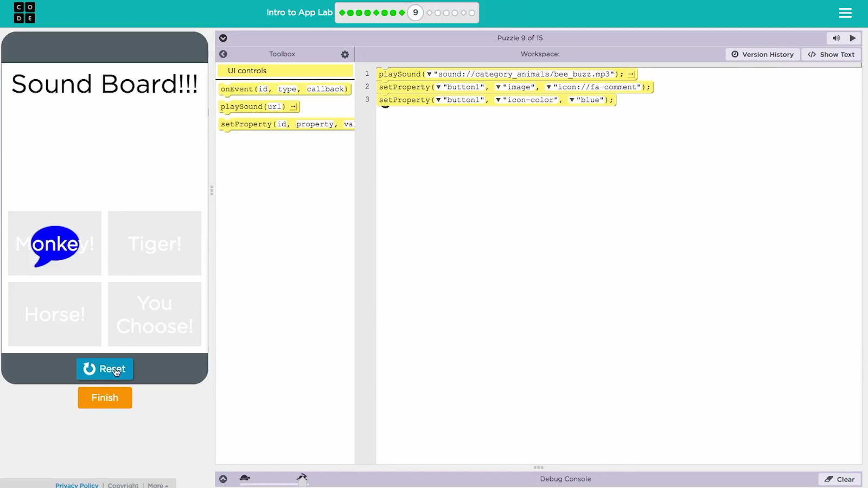This screenshot has height=488, width=868.
Task: Select the UI controls toolbox category
Action: pyautogui.click(x=285, y=71)
